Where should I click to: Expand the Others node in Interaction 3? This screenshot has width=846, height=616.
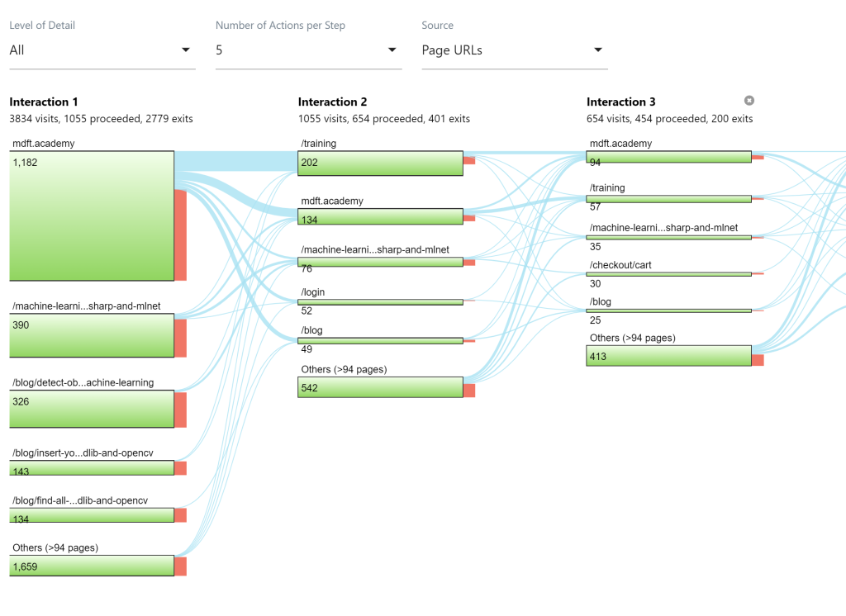coord(668,355)
